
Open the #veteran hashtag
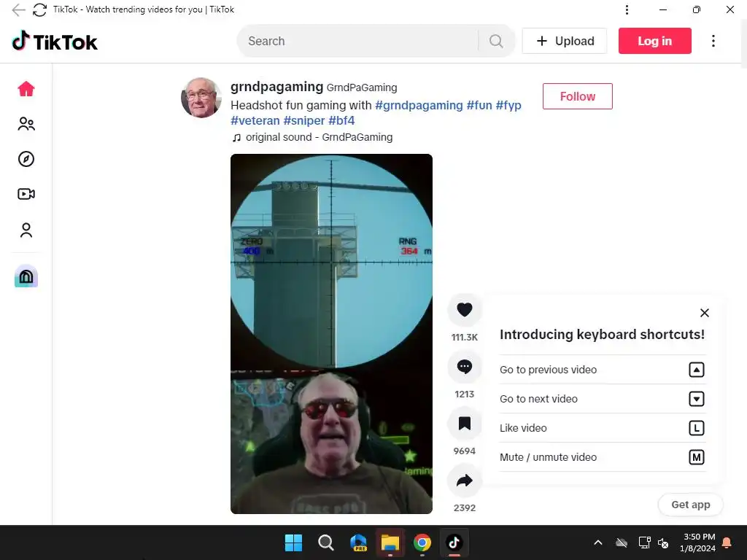pos(255,120)
